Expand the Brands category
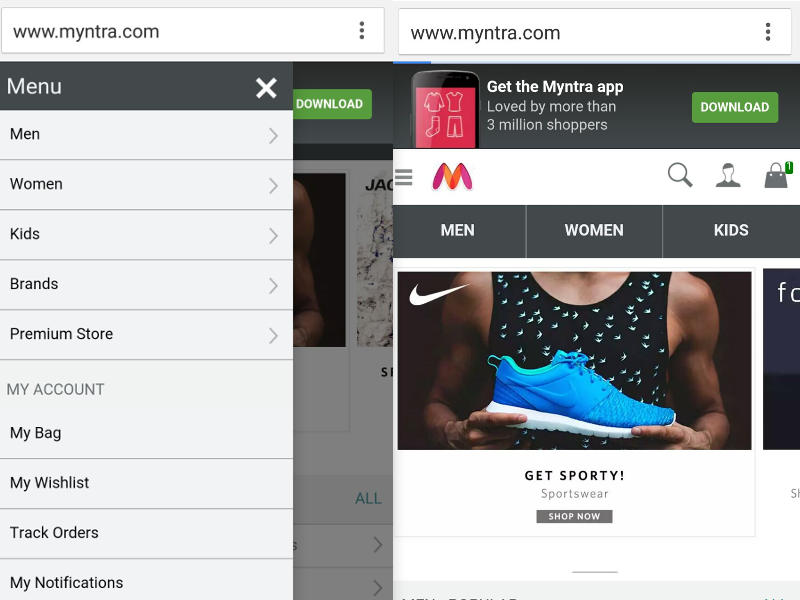800x600 pixels. (x=147, y=284)
